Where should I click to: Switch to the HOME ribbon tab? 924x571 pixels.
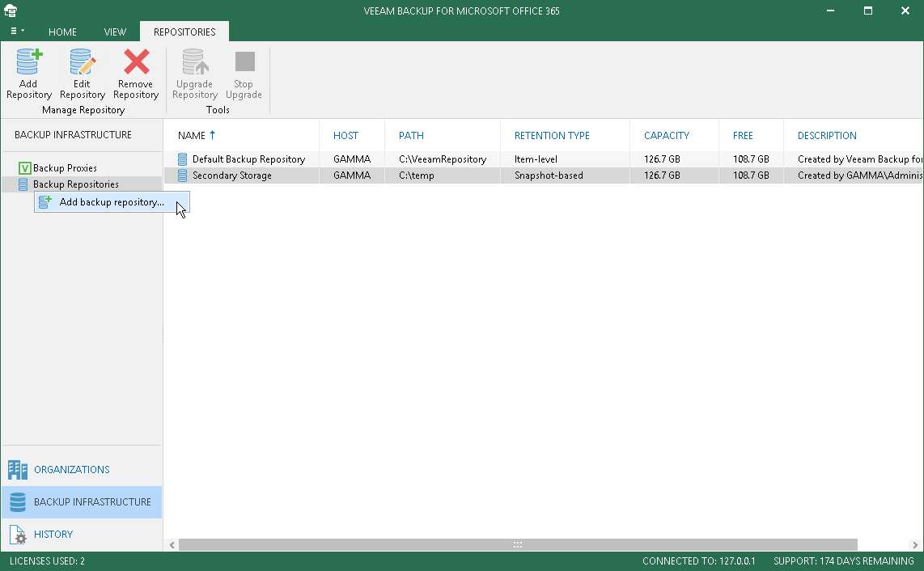(x=62, y=32)
